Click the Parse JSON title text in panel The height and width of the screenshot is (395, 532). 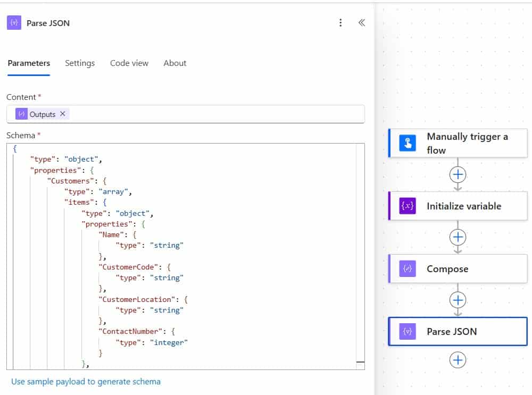(x=48, y=23)
